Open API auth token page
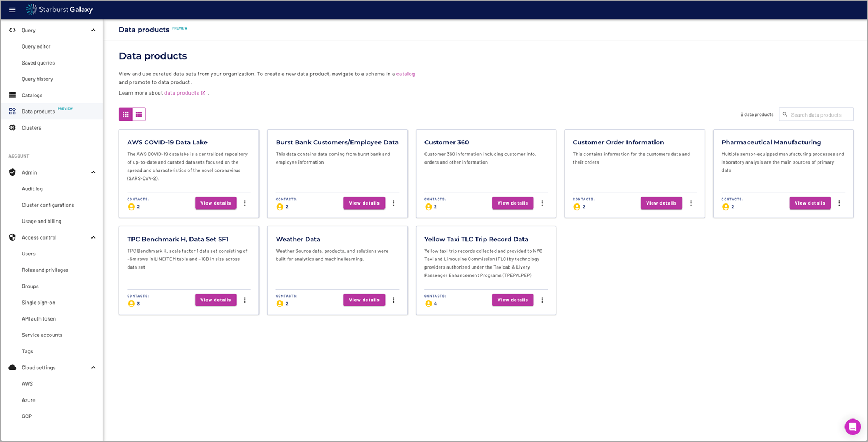The image size is (868, 442). 39,319
